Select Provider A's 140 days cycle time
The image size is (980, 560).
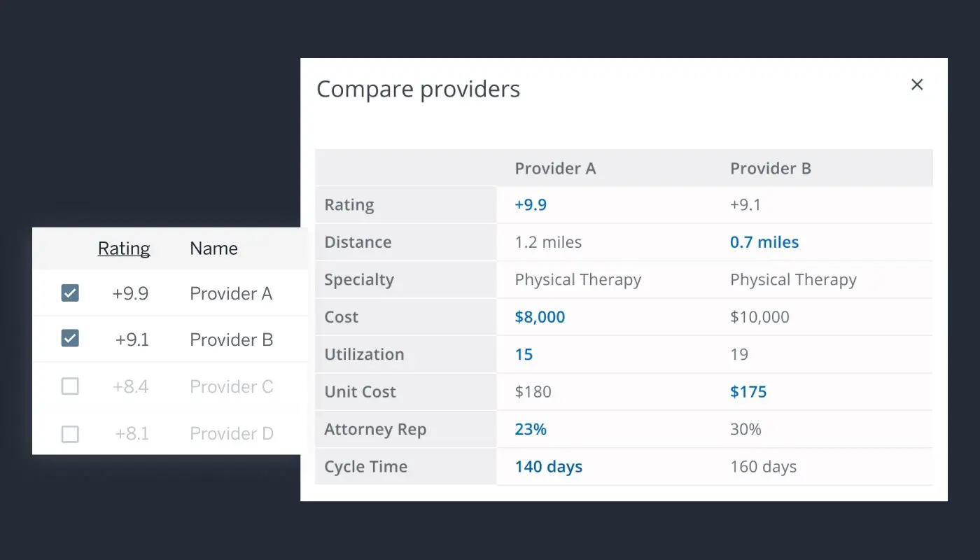548,466
